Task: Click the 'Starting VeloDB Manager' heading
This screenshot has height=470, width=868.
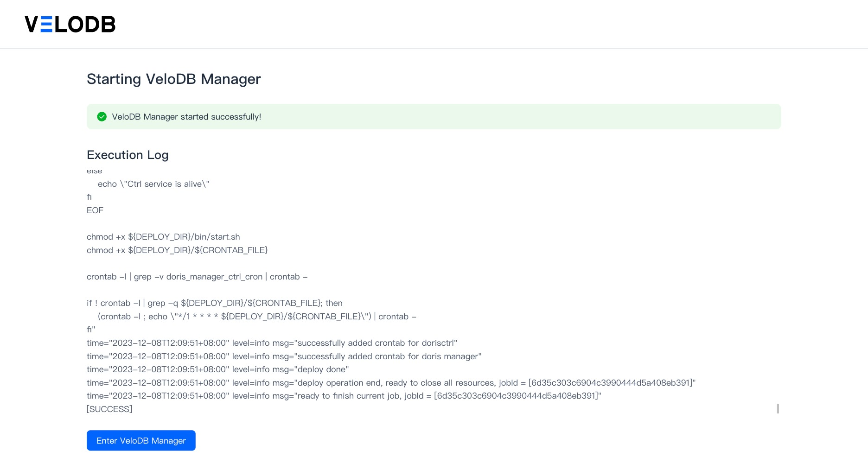Action: pos(174,79)
